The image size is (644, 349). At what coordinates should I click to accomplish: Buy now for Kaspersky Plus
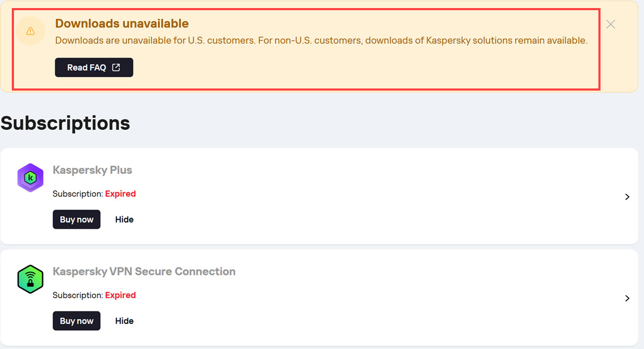click(77, 219)
